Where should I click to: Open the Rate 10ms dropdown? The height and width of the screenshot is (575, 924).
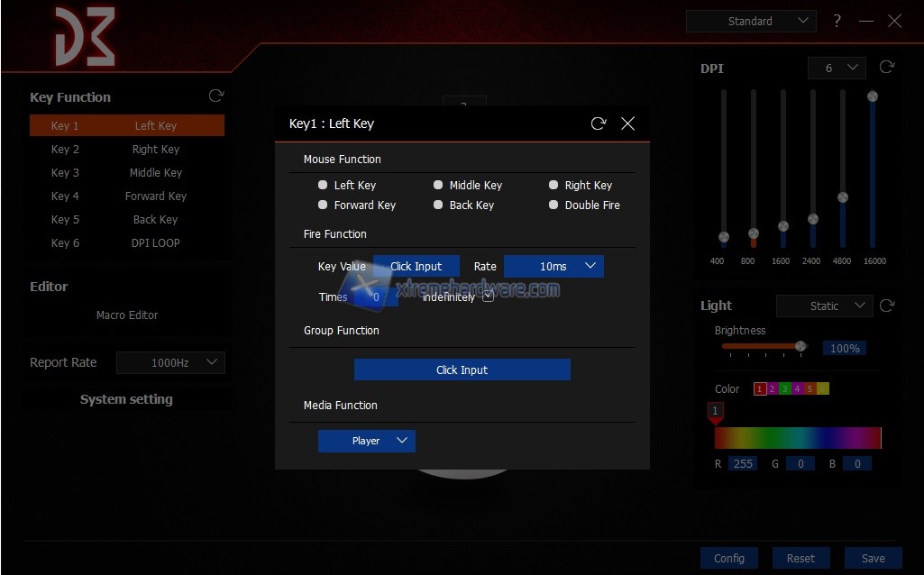553,266
